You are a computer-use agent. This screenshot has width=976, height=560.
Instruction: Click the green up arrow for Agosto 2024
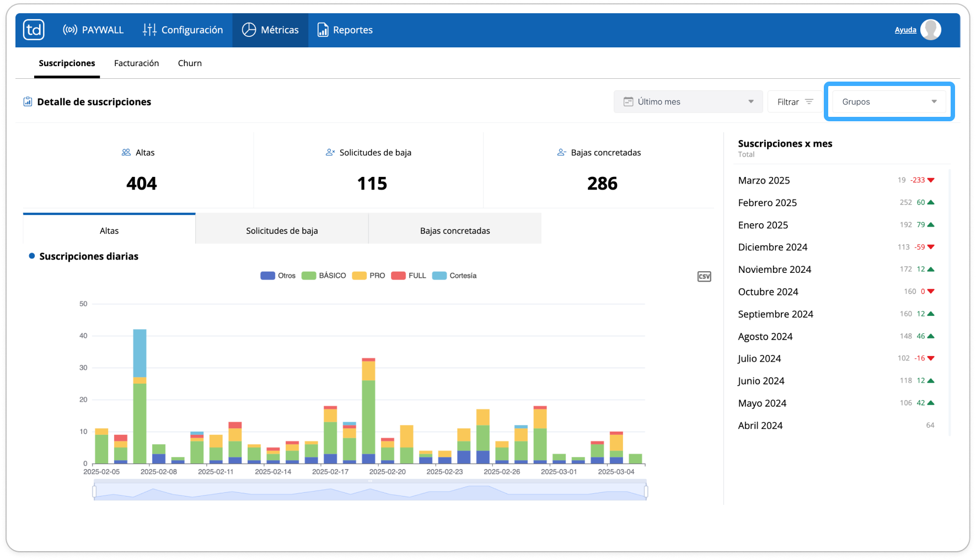(x=931, y=336)
